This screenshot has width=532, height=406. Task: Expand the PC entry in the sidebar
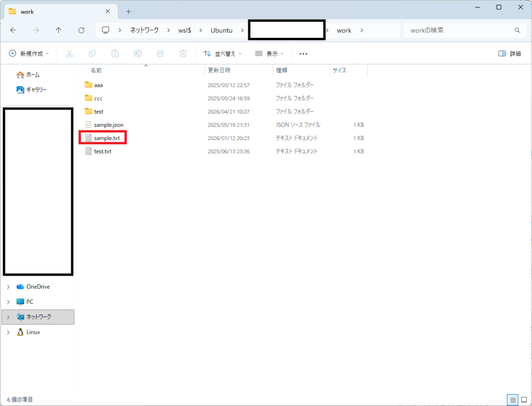pyautogui.click(x=8, y=302)
